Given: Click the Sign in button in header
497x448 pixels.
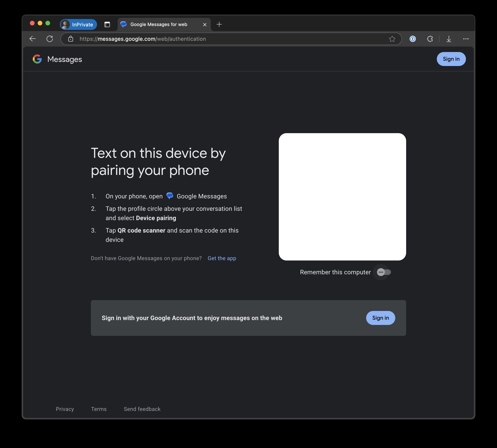Looking at the screenshot, I should [x=451, y=59].
